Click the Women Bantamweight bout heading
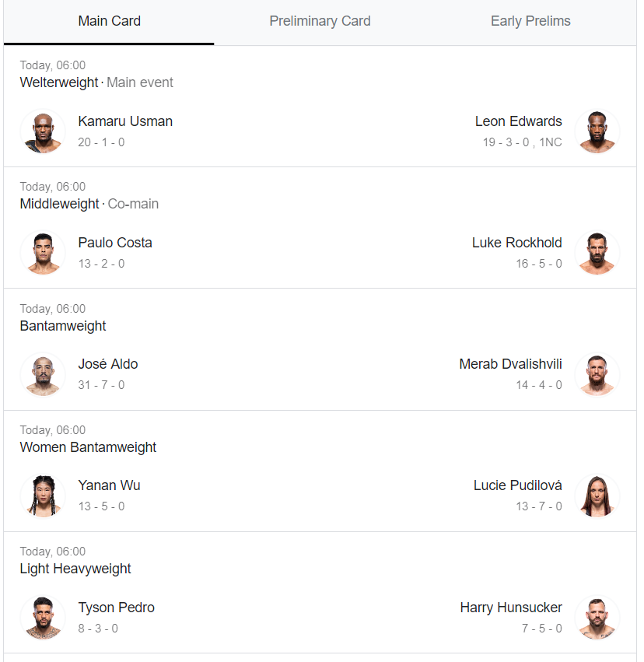This screenshot has height=662, width=644. (x=88, y=447)
